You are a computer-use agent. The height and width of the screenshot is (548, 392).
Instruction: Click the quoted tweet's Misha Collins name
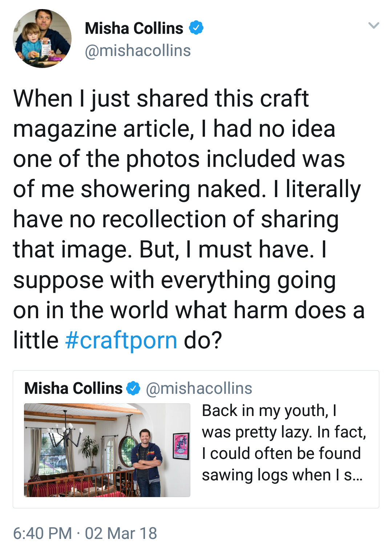(x=73, y=388)
